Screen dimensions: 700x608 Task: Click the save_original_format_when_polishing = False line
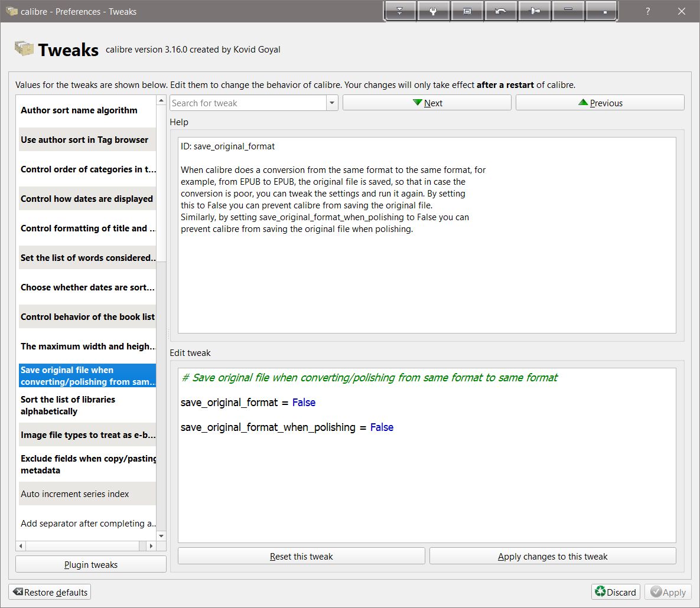[x=286, y=427]
